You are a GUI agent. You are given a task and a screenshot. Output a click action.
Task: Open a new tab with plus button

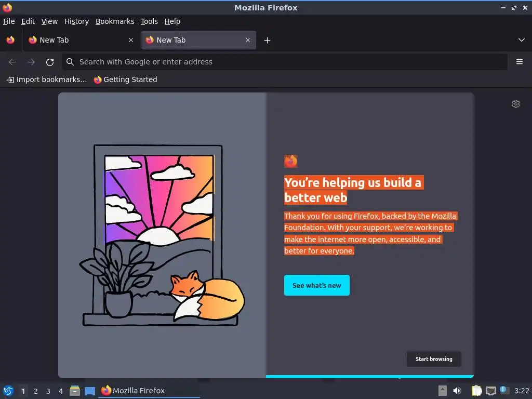(x=268, y=41)
